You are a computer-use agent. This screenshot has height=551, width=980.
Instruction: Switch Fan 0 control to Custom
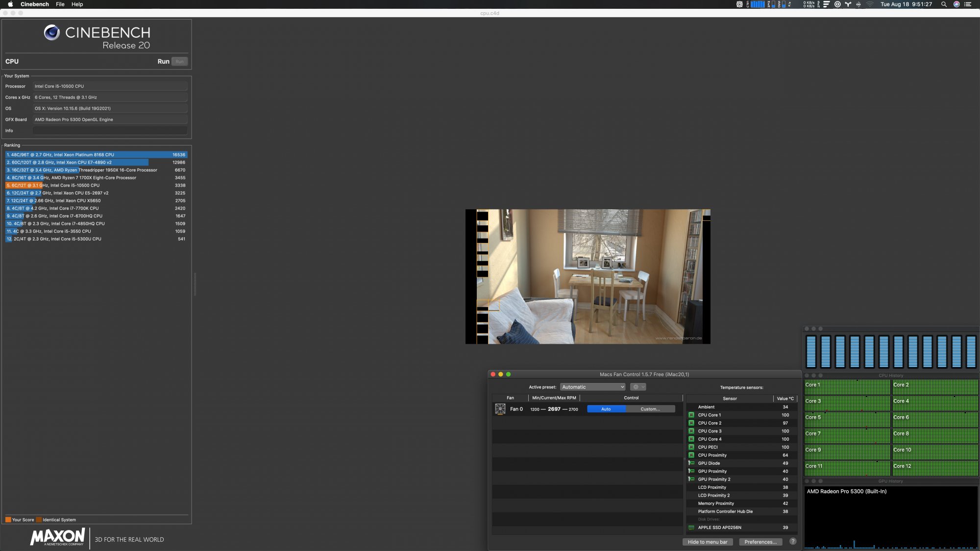pos(650,409)
